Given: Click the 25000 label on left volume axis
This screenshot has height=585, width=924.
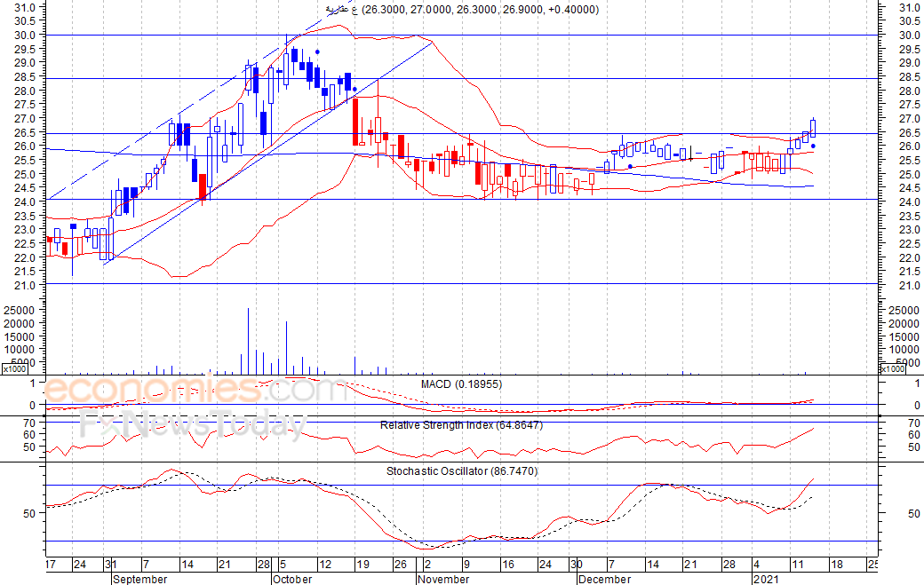Looking at the screenshot, I should [20, 310].
